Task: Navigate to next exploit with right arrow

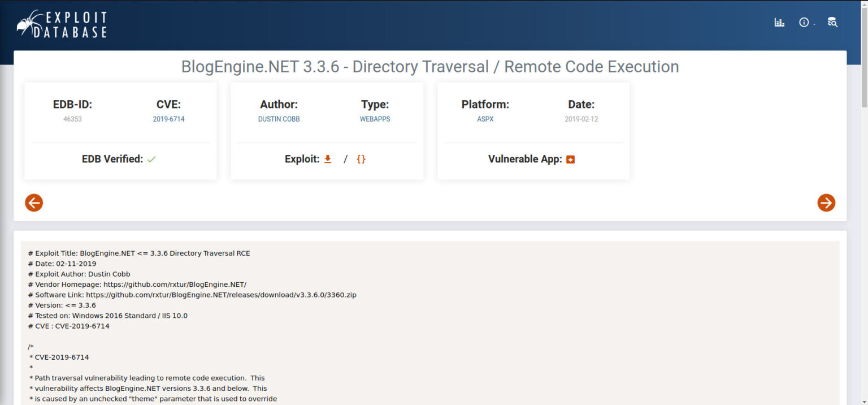Action: tap(826, 202)
